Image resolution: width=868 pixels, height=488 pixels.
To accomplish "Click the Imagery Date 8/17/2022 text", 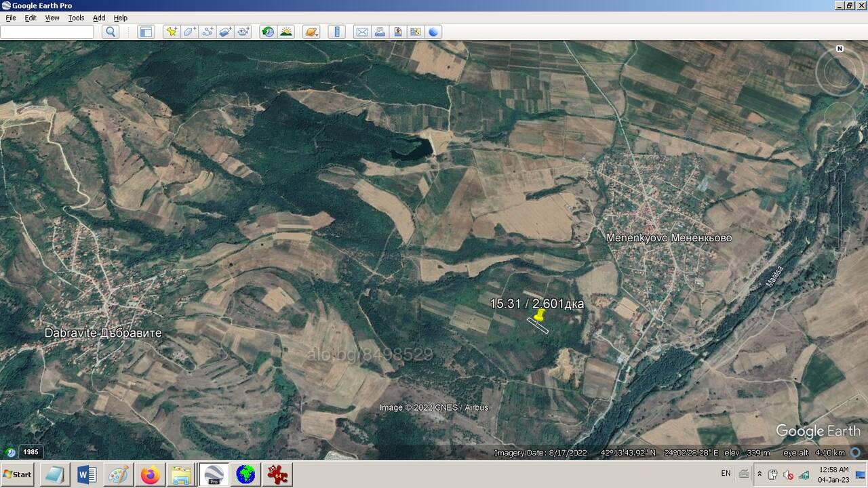I will tap(540, 453).
